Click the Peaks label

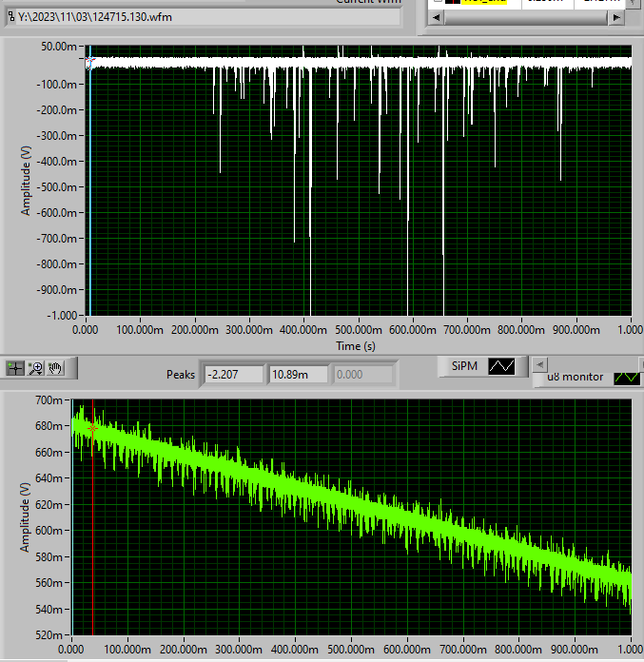(x=181, y=375)
